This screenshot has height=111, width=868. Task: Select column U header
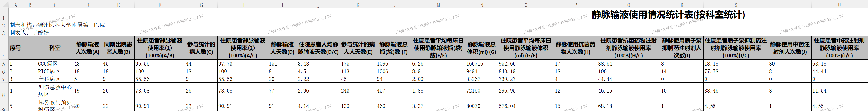click(x=839, y=5)
